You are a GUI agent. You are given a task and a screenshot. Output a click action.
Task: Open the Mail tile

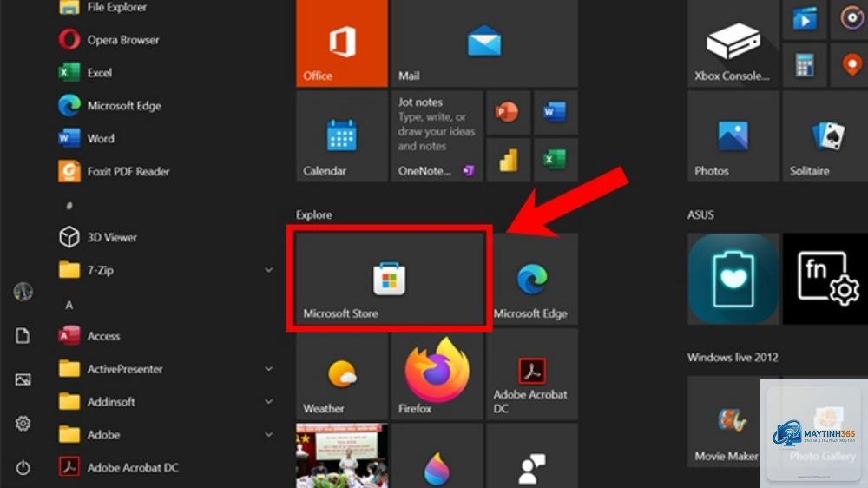pos(484,43)
